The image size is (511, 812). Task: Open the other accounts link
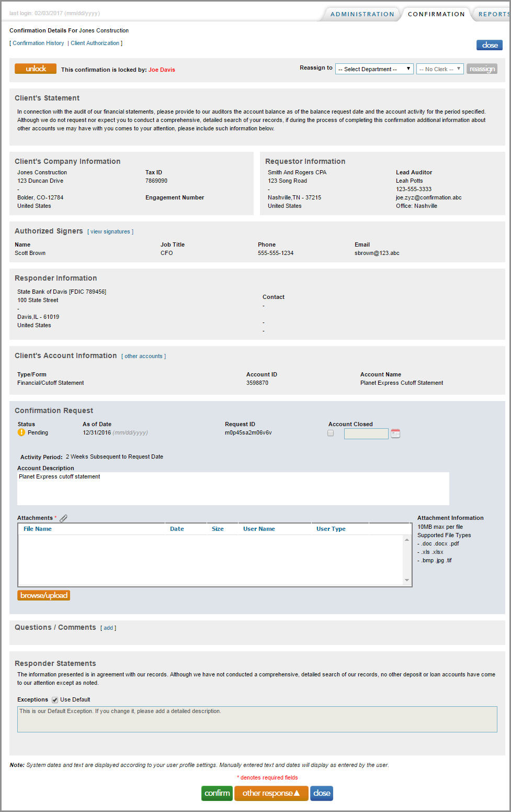[x=143, y=356]
